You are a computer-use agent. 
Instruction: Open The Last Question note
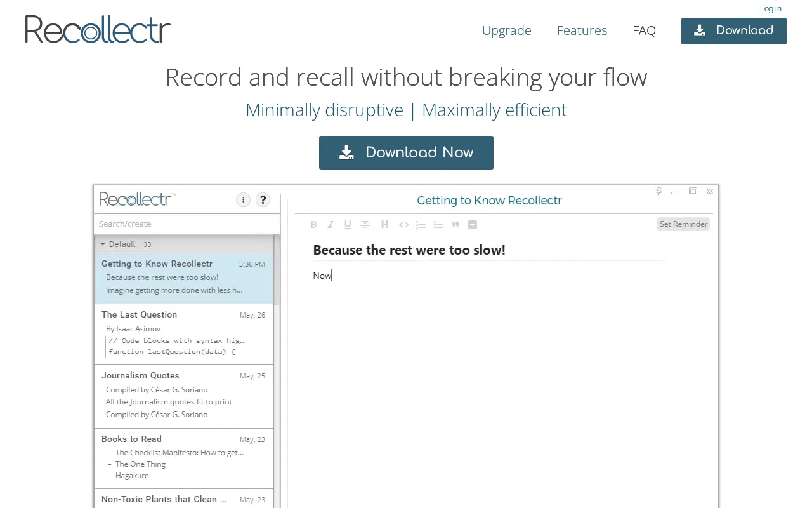coord(184,334)
